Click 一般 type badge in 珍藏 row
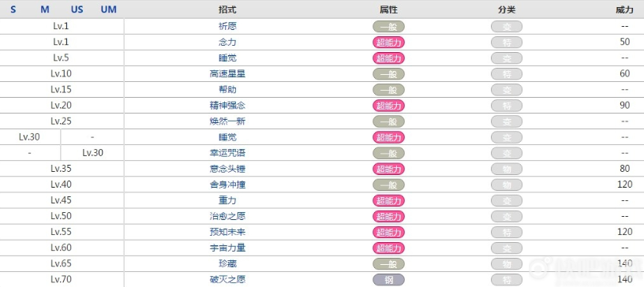The image size is (644, 287). [x=388, y=263]
